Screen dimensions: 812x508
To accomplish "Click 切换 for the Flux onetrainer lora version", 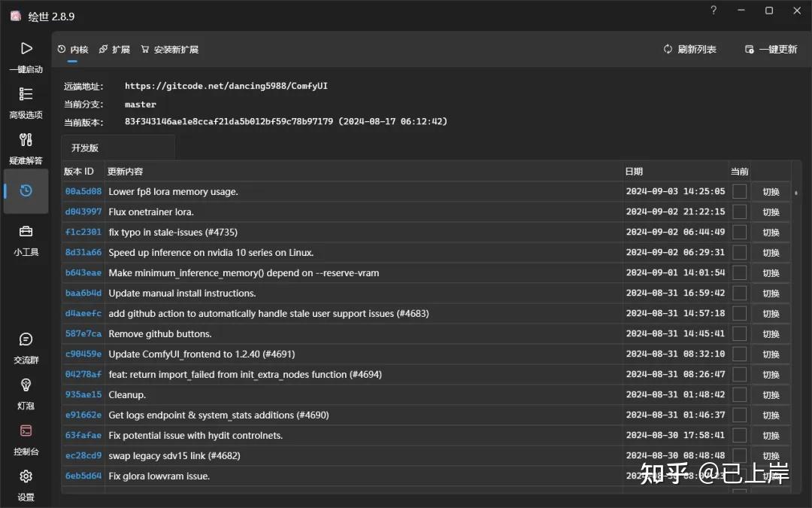I will click(x=771, y=211).
